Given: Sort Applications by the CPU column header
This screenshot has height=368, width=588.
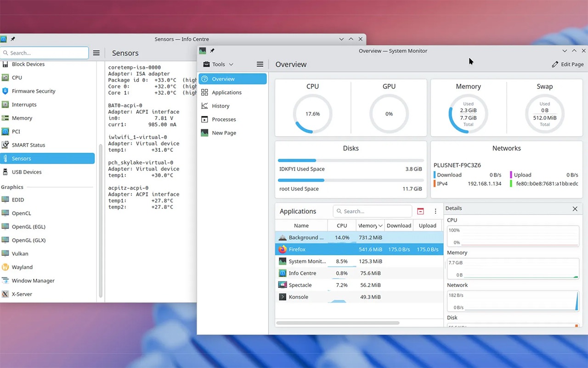Looking at the screenshot, I should click(x=342, y=226).
